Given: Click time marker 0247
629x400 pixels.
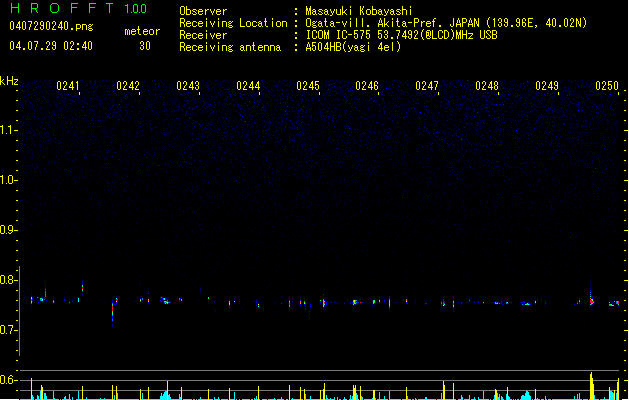Looking at the screenshot, I should pyautogui.click(x=427, y=86).
